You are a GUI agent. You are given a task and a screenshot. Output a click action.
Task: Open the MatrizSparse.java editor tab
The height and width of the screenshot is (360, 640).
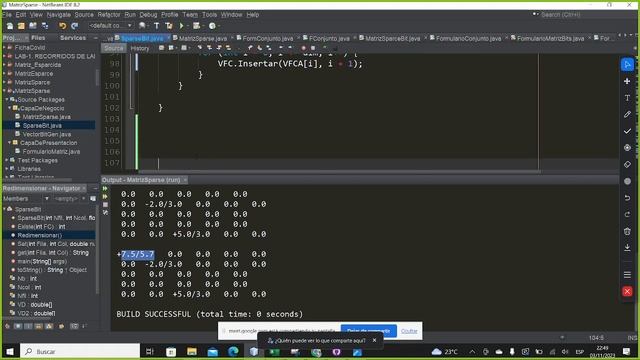pos(203,38)
